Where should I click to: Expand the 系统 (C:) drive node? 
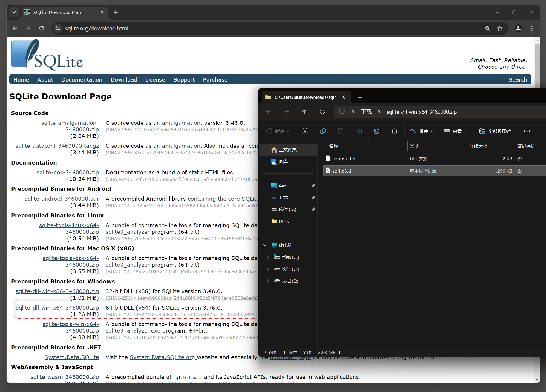[268, 257]
